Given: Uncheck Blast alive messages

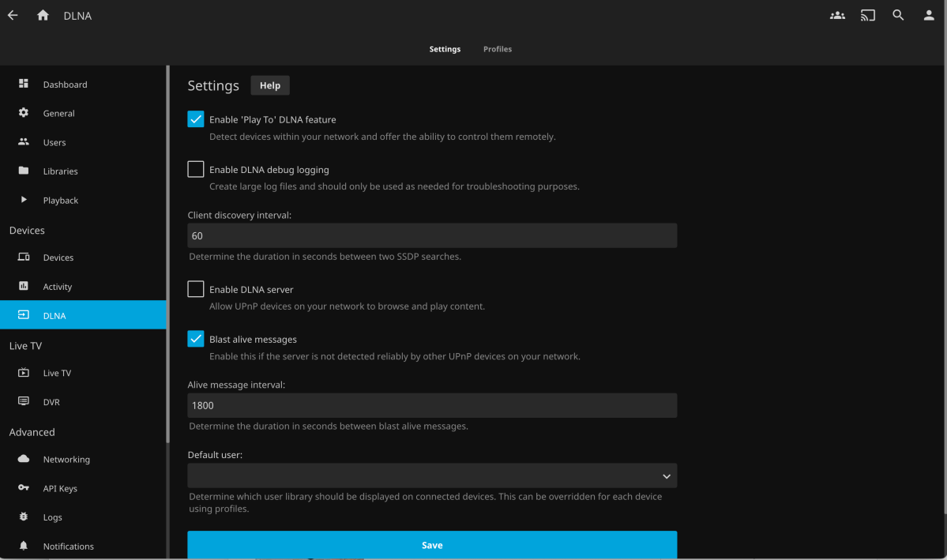Looking at the screenshot, I should [x=196, y=339].
